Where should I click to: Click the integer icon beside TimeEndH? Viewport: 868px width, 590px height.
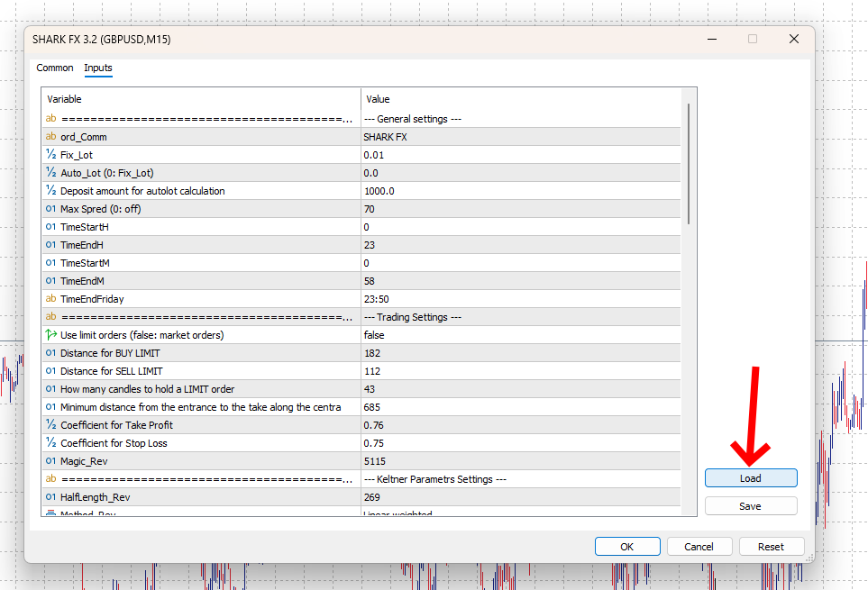click(x=51, y=244)
